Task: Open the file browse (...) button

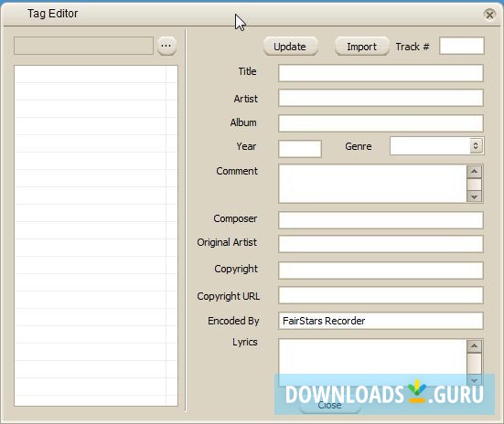Action: tap(166, 46)
